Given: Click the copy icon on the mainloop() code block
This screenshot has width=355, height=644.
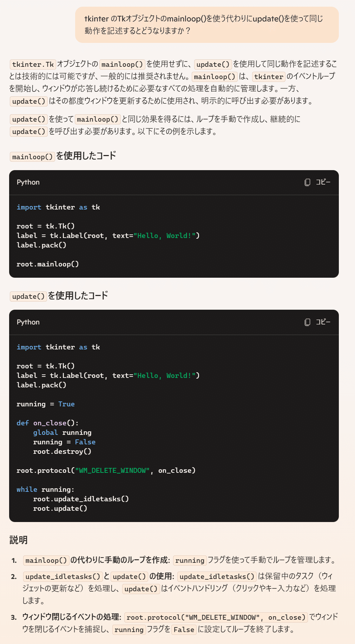Looking at the screenshot, I should (307, 182).
